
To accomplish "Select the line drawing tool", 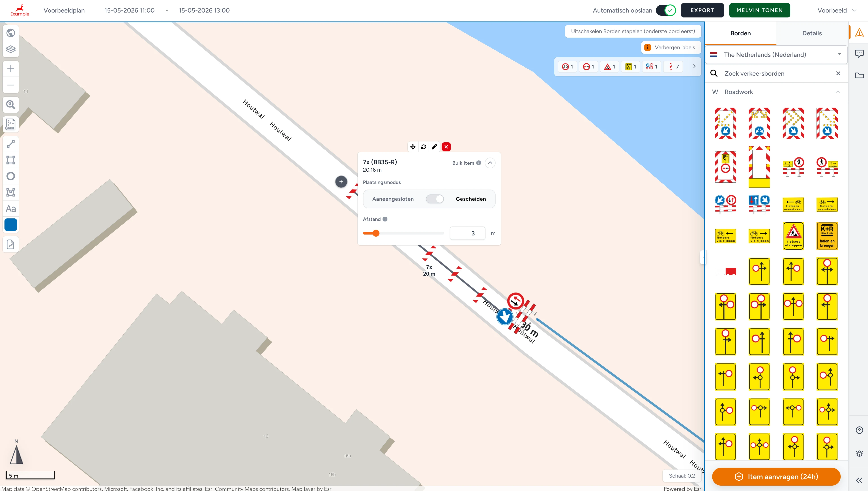I will pyautogui.click(x=11, y=144).
